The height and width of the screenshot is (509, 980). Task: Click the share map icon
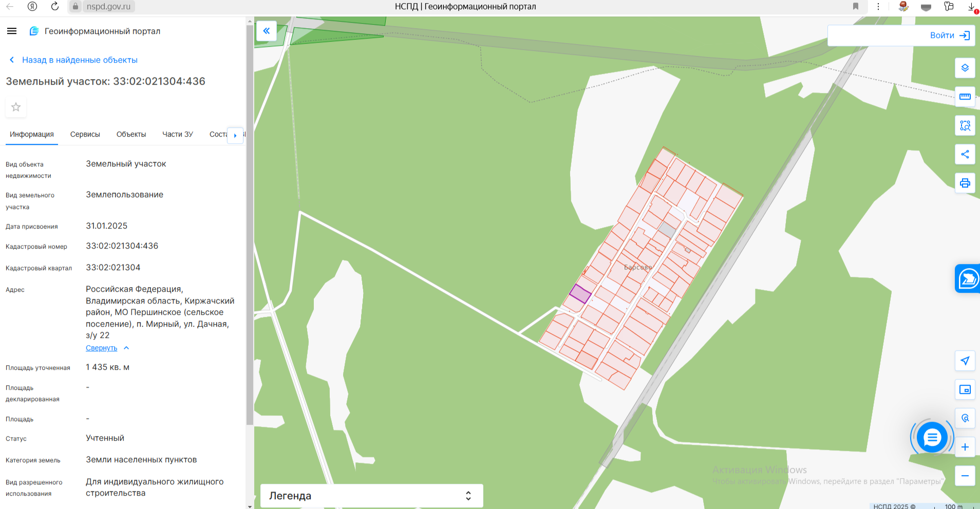pos(965,154)
